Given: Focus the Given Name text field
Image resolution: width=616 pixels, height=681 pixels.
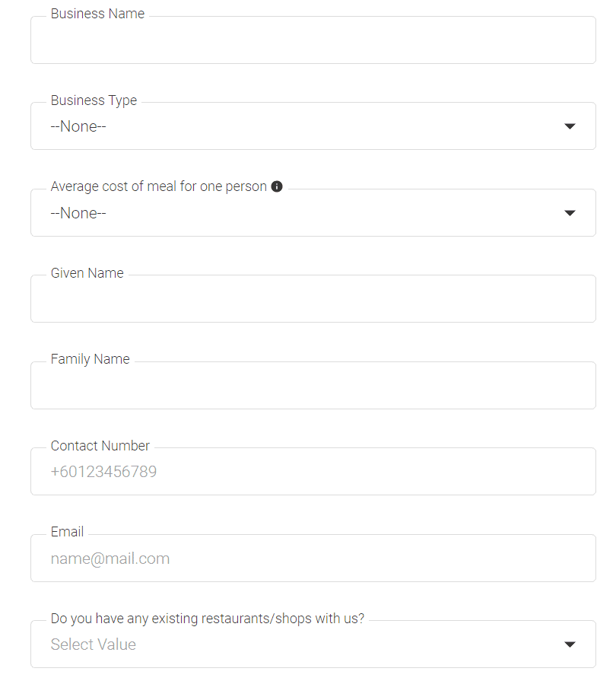Looking at the screenshot, I should (313, 299).
